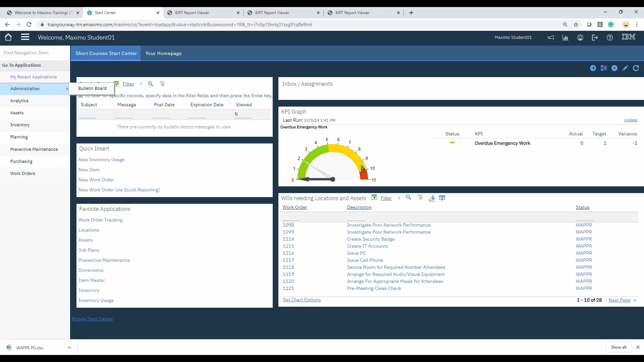This screenshot has width=644, height=362.
Task: Toggle the filter on the Bulletin Board table
Action: click(117, 84)
